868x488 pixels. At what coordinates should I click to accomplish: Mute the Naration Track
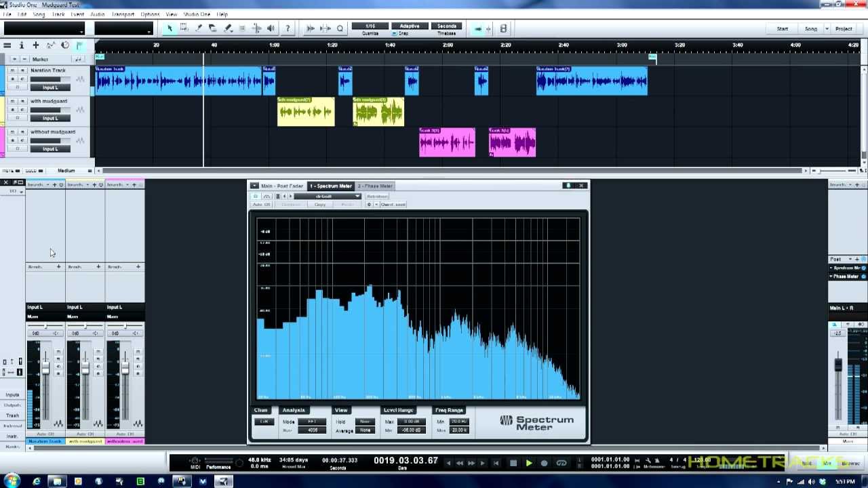pyautogui.click(x=12, y=70)
